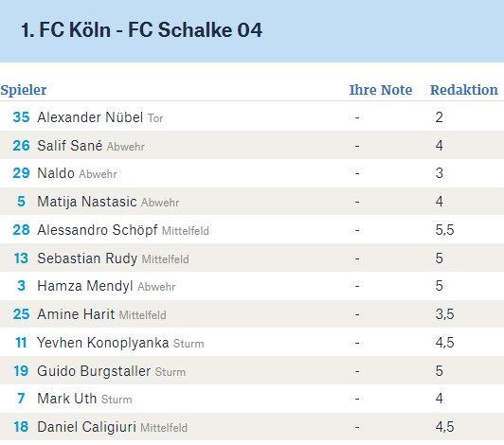Select Daniel Caligiuri entry

[x=87, y=427]
